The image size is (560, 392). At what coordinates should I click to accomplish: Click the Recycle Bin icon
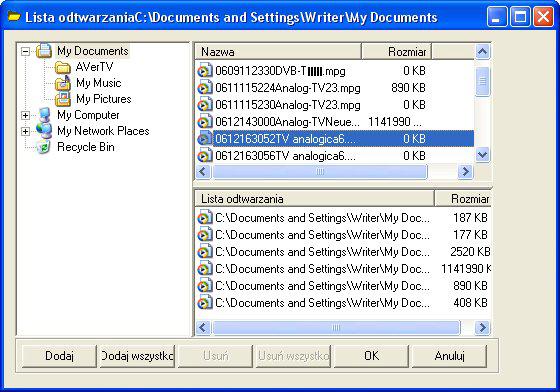coord(44,147)
